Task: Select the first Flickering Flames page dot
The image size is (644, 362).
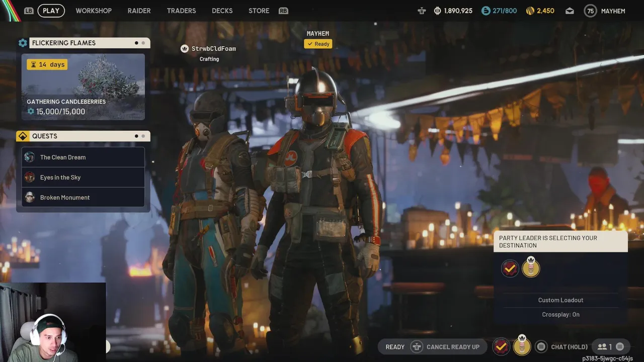Action: [136, 43]
